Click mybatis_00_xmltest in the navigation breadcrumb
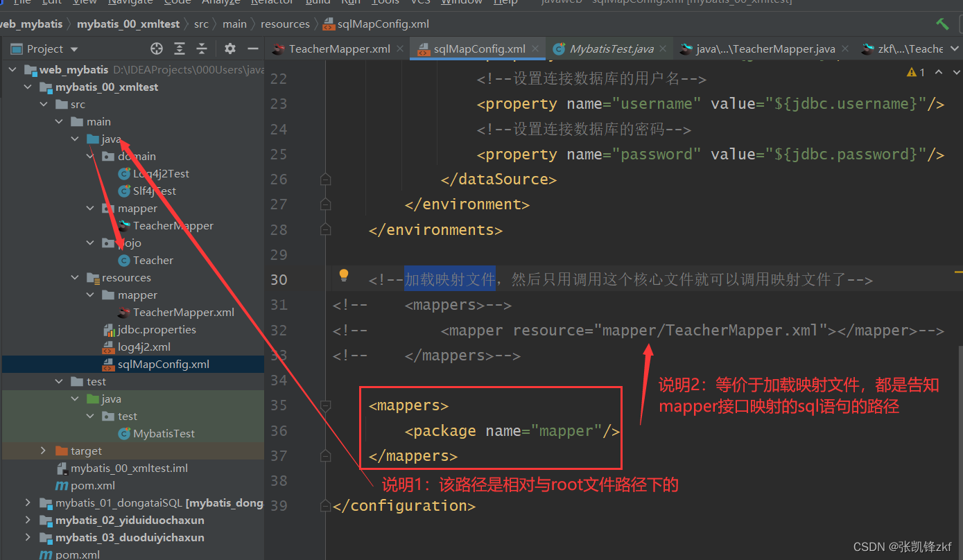 point(128,24)
